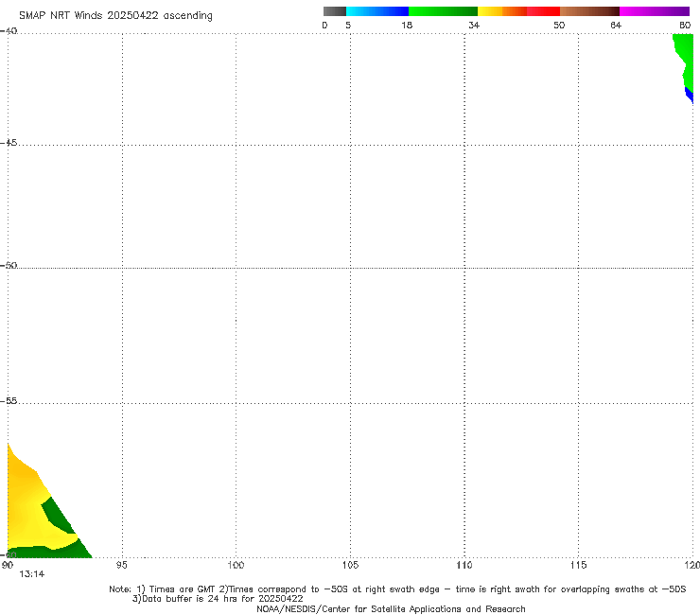Click the dark green wedge inside the yellow patch
This screenshot has width=700, height=615.
(58, 516)
